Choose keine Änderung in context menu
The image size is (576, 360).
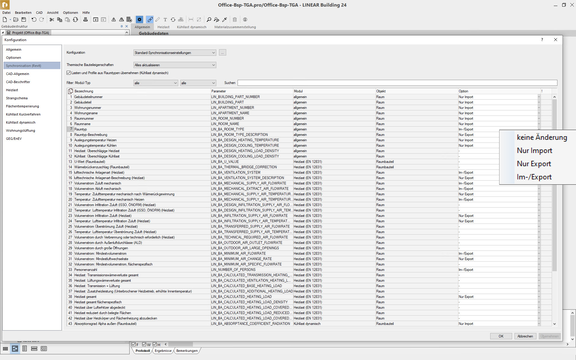542,137
